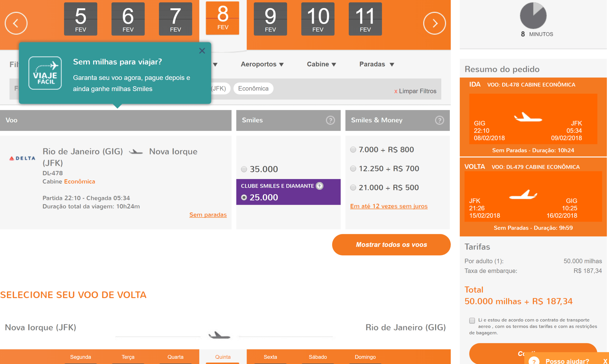Click Sem Paradas - Duração: 9h59 text

533,228
